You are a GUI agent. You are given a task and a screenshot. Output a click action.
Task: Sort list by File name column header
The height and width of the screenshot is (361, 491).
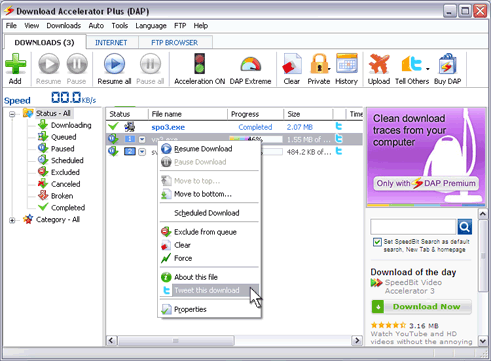pyautogui.click(x=188, y=114)
